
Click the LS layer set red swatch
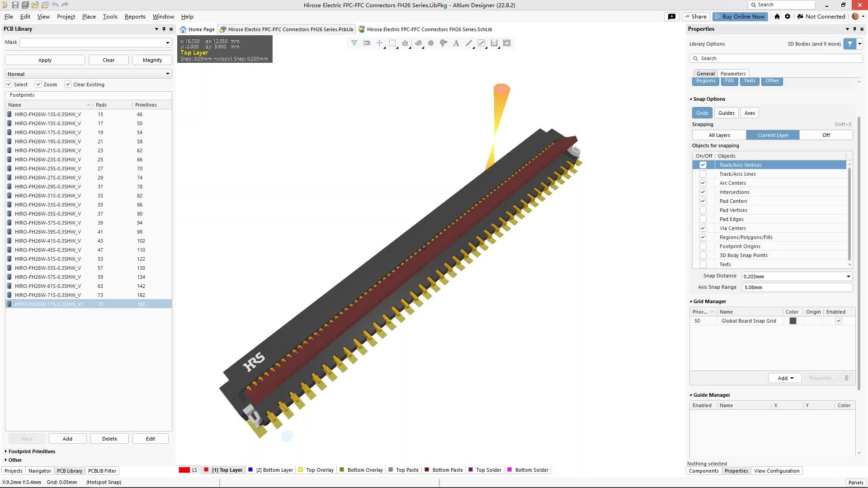click(x=184, y=470)
